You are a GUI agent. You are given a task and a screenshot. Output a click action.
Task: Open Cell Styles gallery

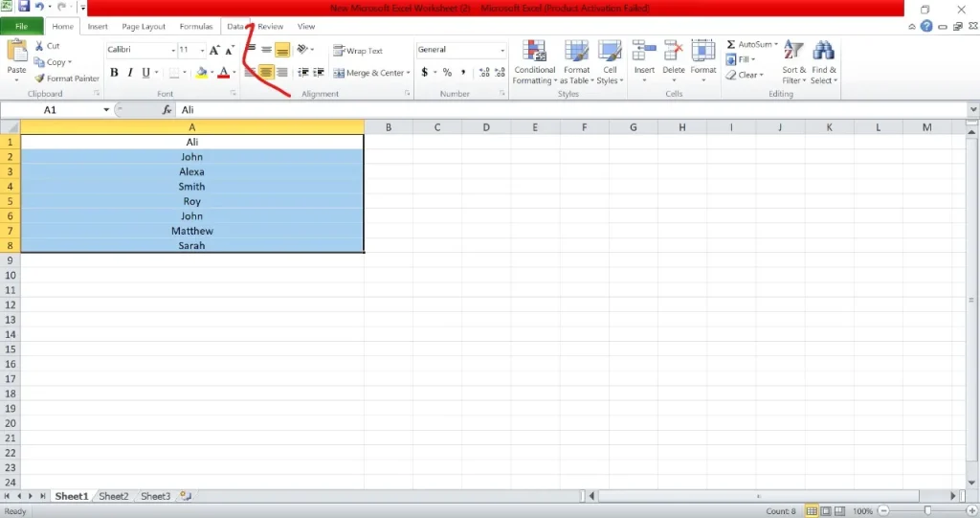pyautogui.click(x=610, y=62)
